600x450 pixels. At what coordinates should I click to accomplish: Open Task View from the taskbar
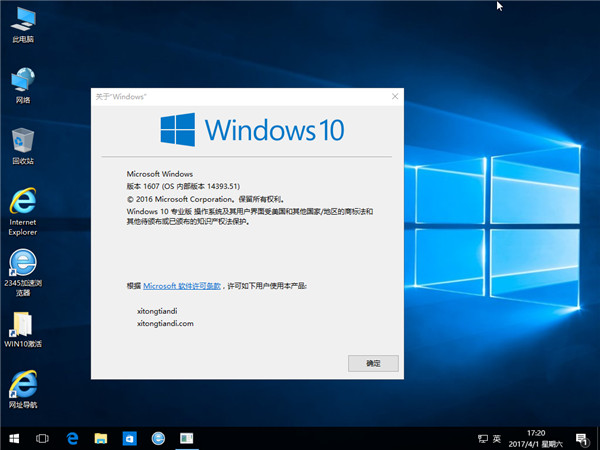(x=42, y=439)
